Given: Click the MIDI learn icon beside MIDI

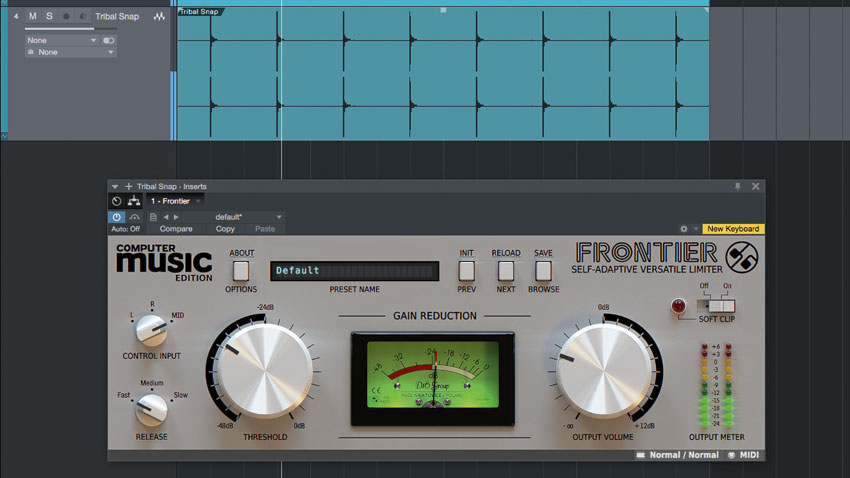Looking at the screenshot, I should pos(731,455).
